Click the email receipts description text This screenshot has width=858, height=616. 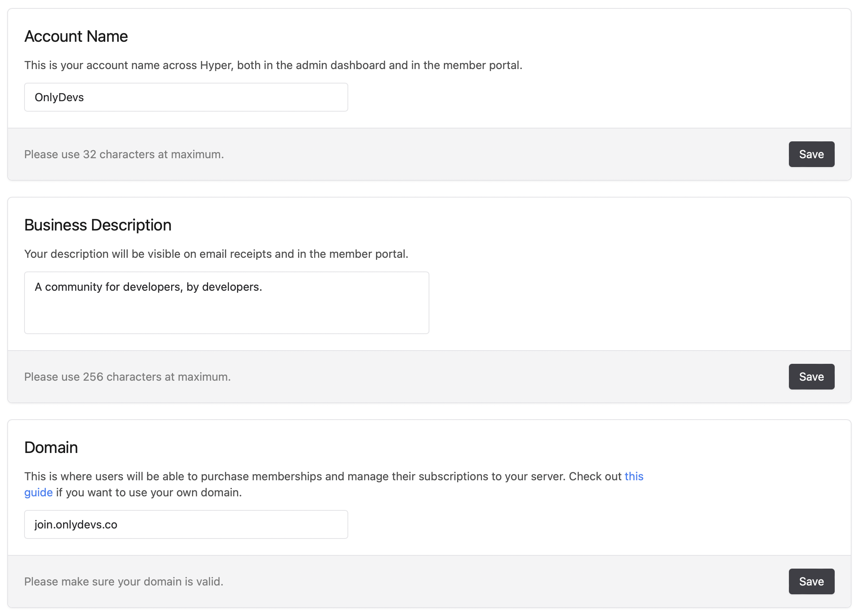216,254
